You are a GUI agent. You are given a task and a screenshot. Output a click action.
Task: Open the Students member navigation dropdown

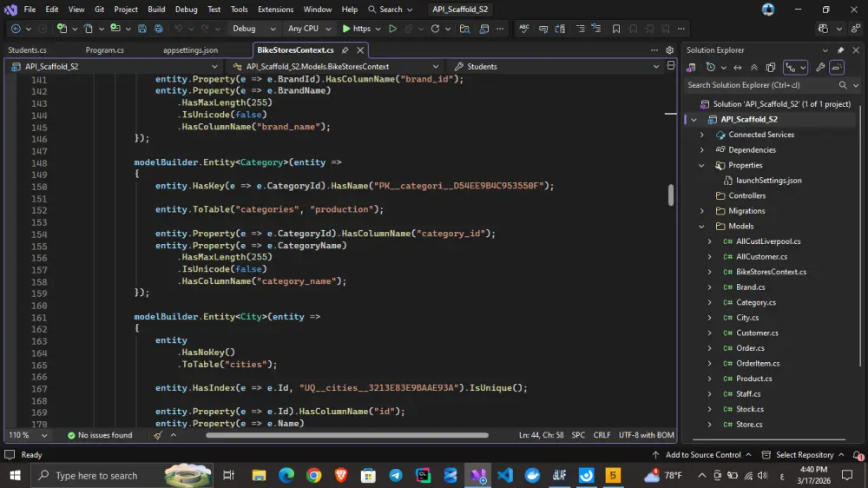[x=557, y=67]
